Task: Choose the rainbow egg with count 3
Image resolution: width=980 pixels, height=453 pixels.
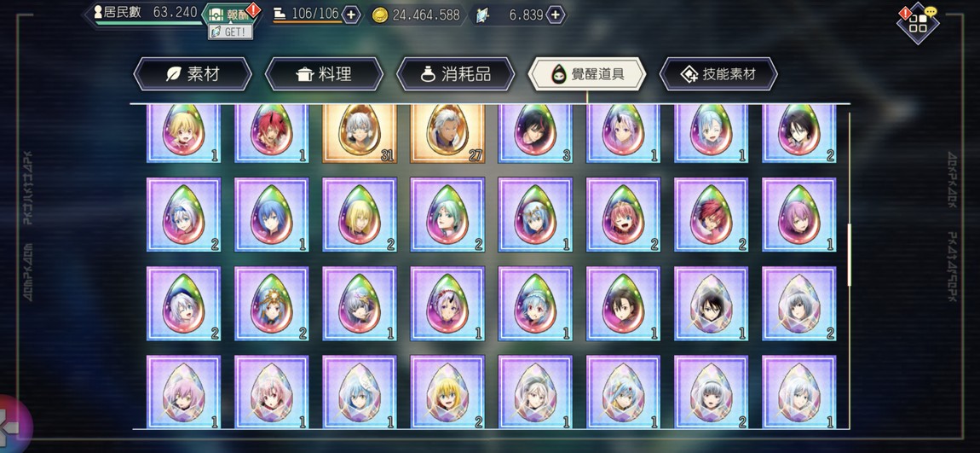Action: coord(536,133)
